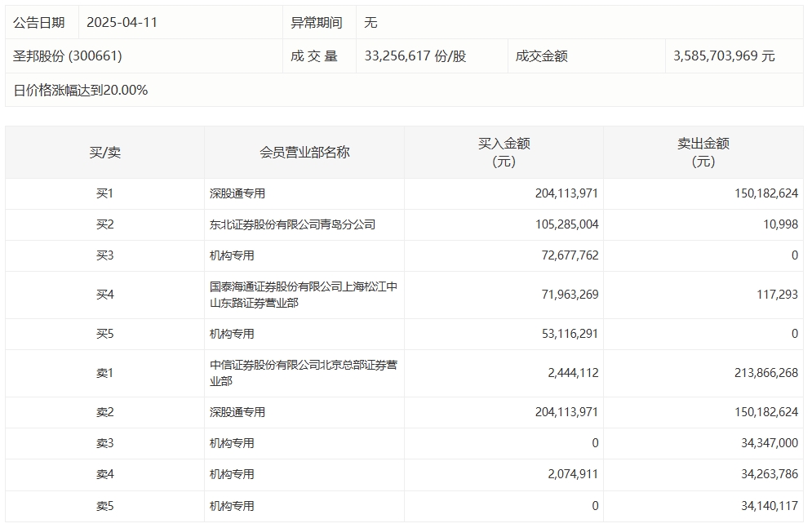Click 深股通专用 in the 买1 row
The width and height of the screenshot is (812, 528).
click(237, 194)
